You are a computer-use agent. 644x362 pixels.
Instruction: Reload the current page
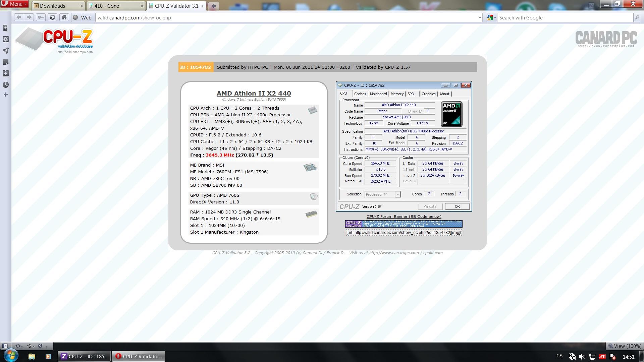[x=52, y=17]
